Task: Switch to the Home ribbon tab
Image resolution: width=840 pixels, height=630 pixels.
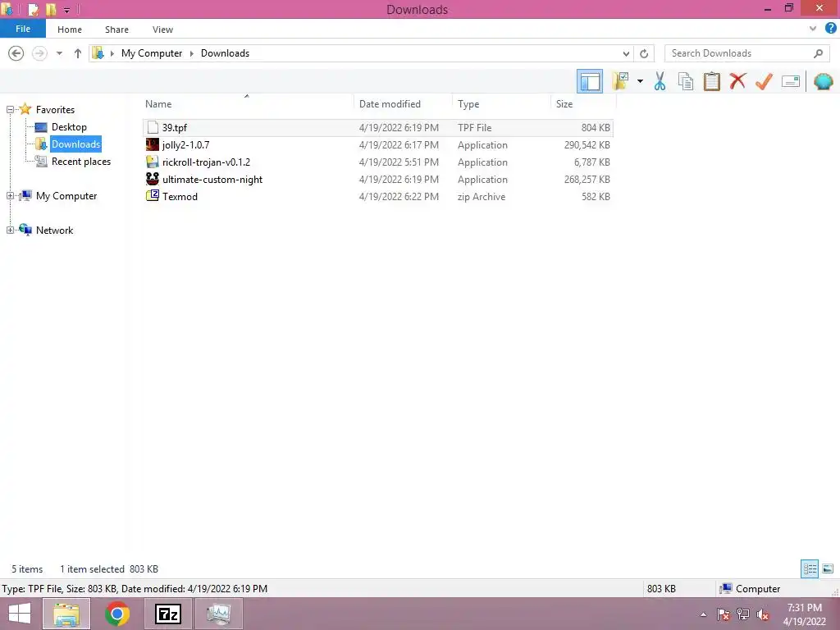Action: tap(70, 30)
